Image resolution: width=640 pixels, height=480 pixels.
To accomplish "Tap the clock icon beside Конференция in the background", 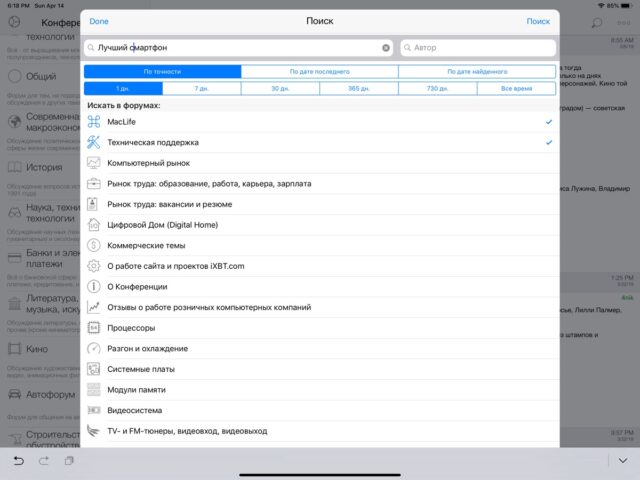I will [14, 22].
